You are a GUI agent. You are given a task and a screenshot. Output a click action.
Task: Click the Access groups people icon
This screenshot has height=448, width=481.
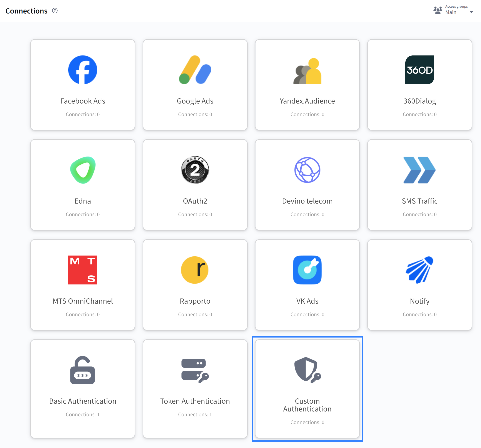click(x=438, y=10)
